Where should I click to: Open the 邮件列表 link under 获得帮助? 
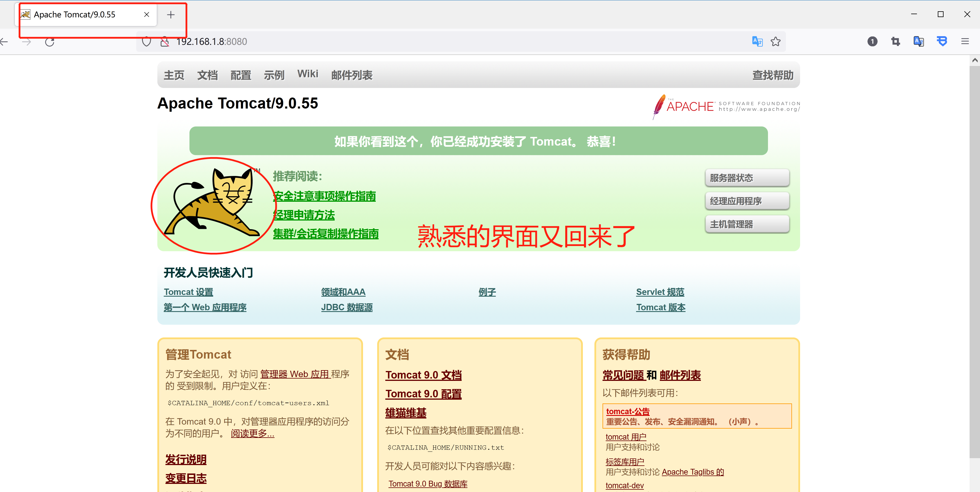tap(680, 375)
